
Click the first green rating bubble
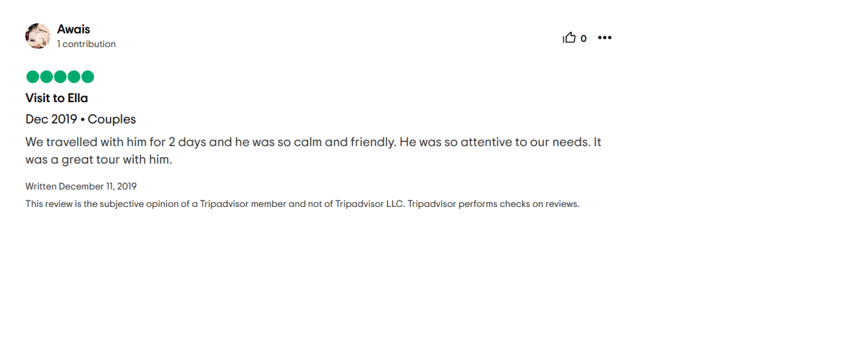[x=33, y=77]
